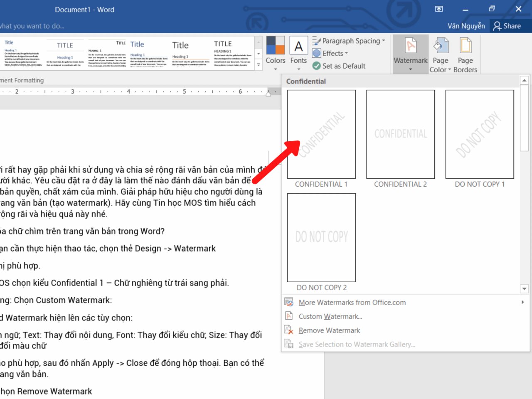Choose DO NOT COPY 1 watermark
Image resolution: width=532 pixels, height=399 pixels.
click(x=479, y=134)
